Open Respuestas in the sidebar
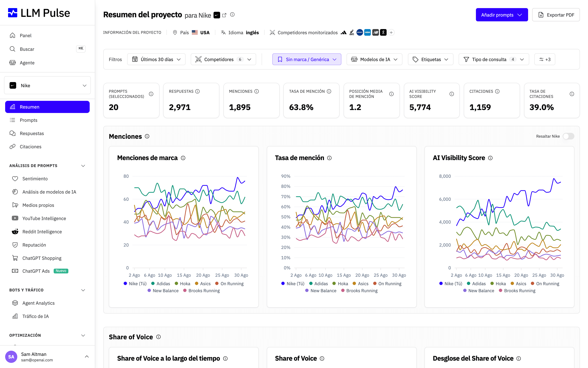Image resolution: width=588 pixels, height=368 pixels. pyautogui.click(x=47, y=133)
